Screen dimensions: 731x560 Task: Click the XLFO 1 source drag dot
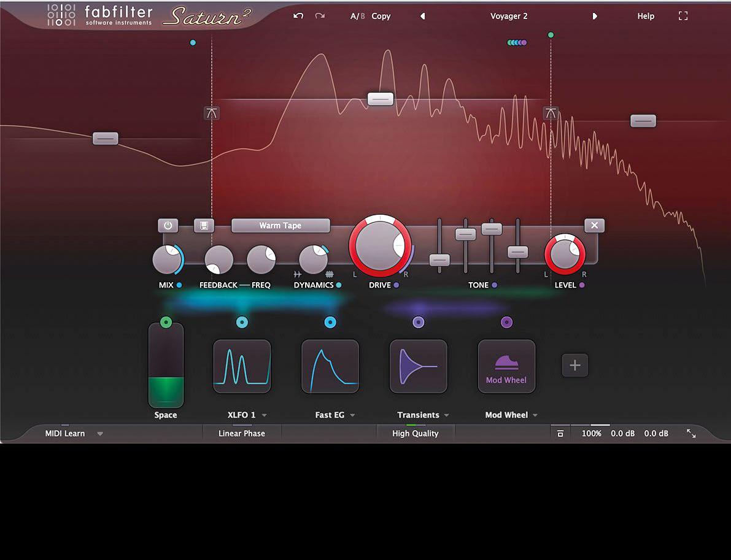pyautogui.click(x=242, y=322)
